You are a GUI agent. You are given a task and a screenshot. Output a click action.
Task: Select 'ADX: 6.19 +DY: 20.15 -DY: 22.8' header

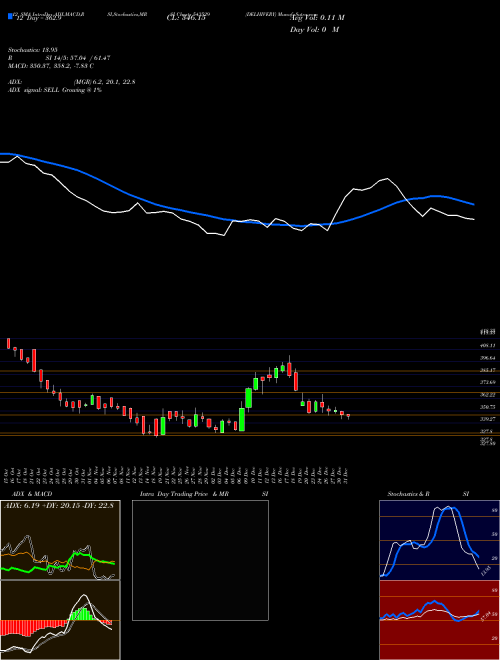point(59,506)
